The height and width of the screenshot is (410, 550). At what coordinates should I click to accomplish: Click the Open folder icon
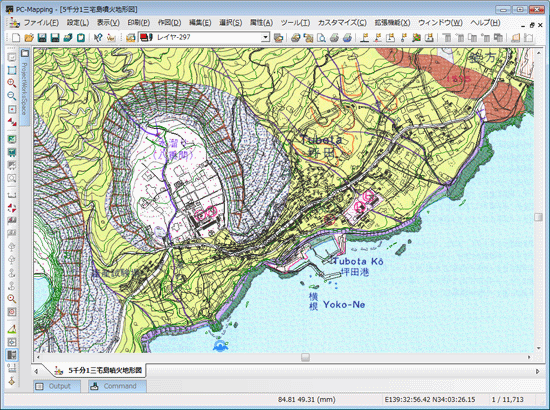[29, 38]
